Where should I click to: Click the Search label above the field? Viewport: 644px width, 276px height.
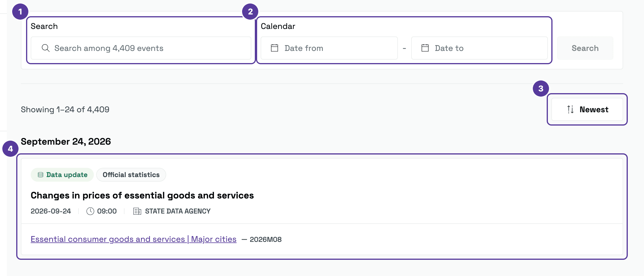44,26
